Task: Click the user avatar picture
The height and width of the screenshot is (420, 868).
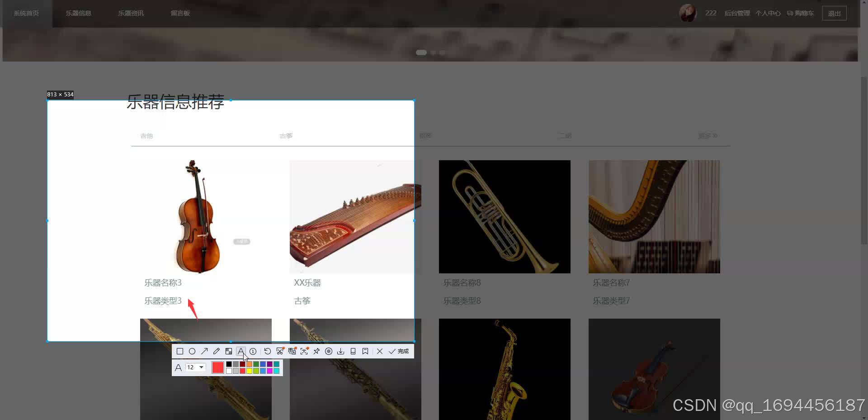Action: click(688, 13)
